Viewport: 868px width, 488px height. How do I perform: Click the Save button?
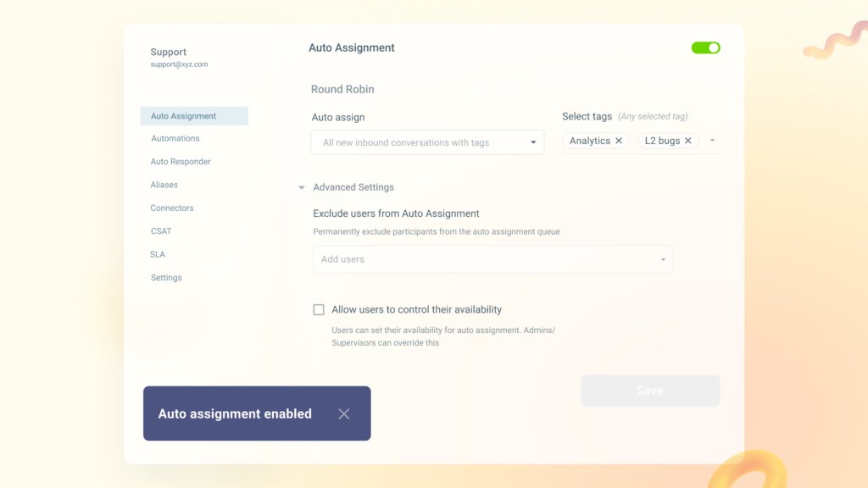tap(650, 391)
